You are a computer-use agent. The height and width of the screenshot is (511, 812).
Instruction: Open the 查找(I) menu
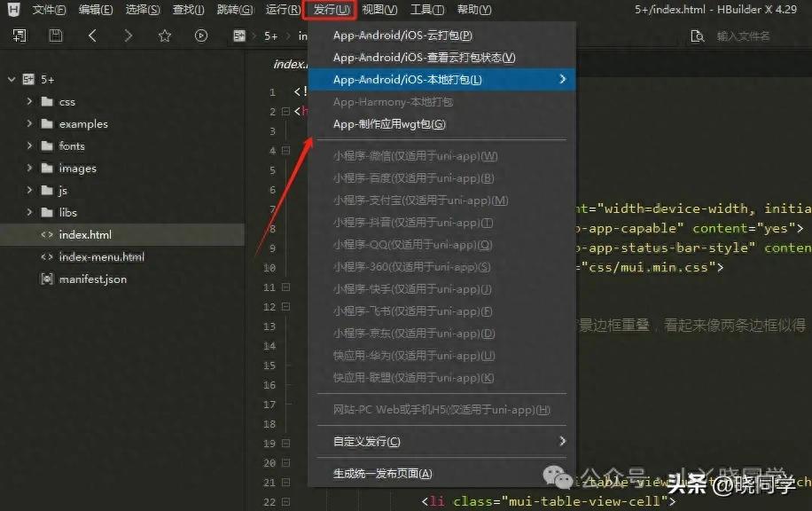point(189,10)
